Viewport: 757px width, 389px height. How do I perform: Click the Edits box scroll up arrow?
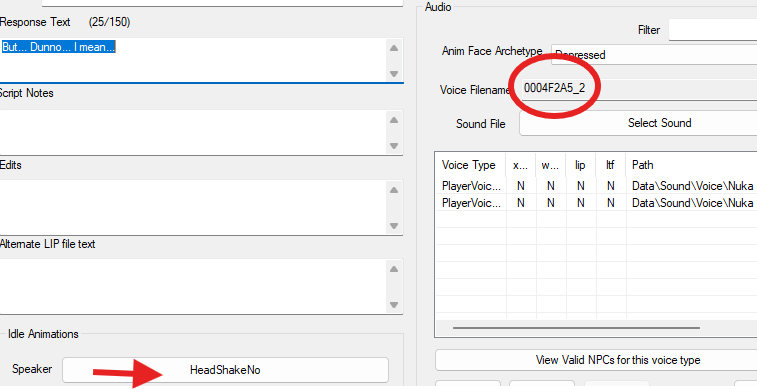(x=394, y=190)
